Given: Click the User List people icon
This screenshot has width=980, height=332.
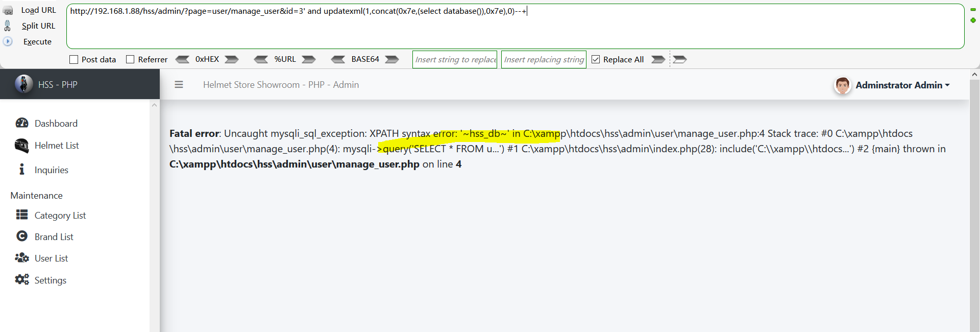Looking at the screenshot, I should pos(22,257).
